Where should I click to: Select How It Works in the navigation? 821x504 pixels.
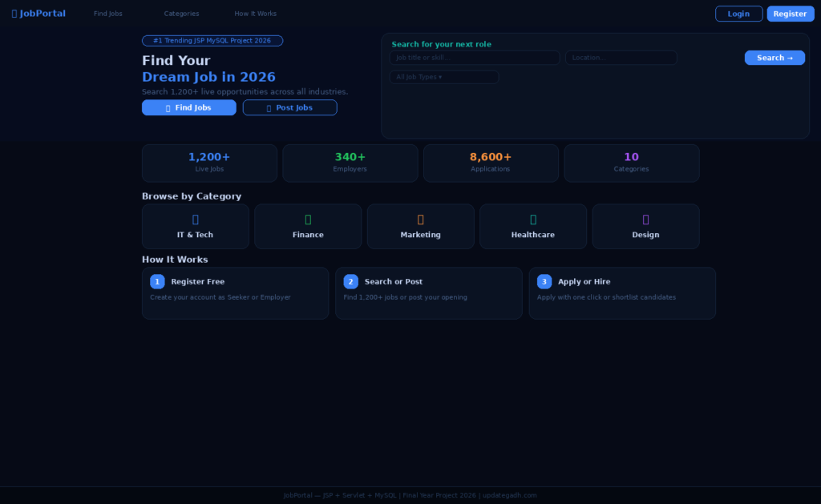coord(255,13)
